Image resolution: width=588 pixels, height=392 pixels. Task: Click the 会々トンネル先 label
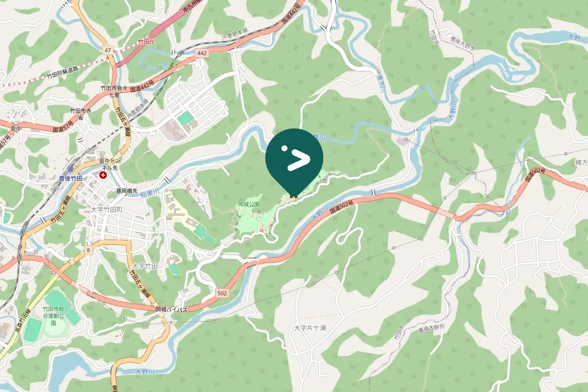coord(108,164)
